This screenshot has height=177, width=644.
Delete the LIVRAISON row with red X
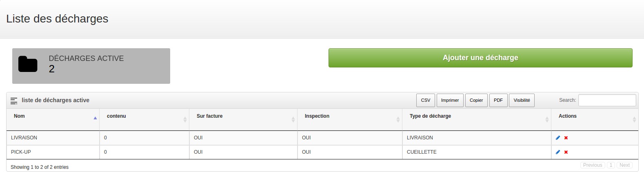coord(566,138)
